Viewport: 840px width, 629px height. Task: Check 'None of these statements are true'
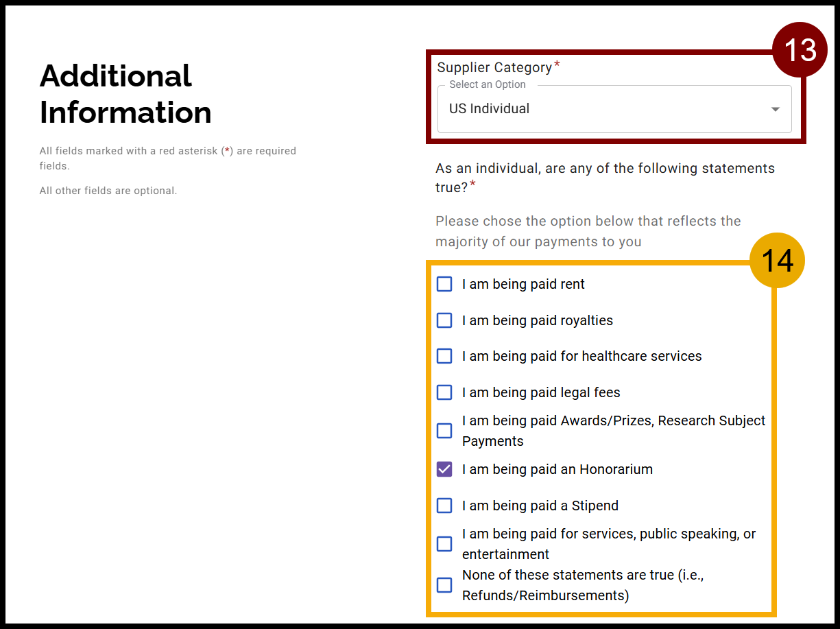point(444,584)
